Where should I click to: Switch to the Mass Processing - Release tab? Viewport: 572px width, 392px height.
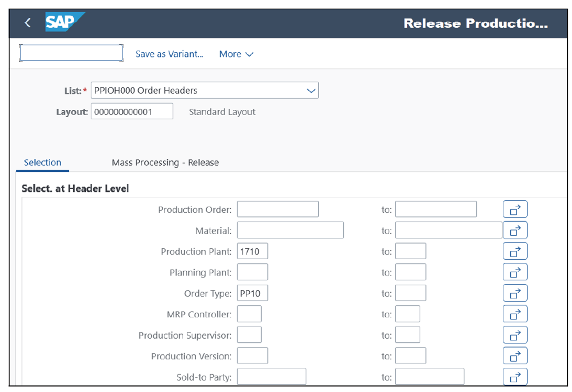point(165,163)
